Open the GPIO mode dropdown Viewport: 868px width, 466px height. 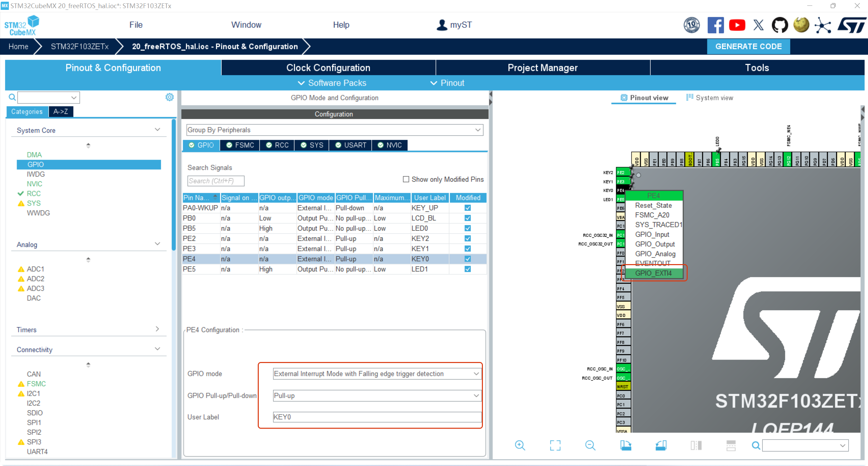[376, 374]
